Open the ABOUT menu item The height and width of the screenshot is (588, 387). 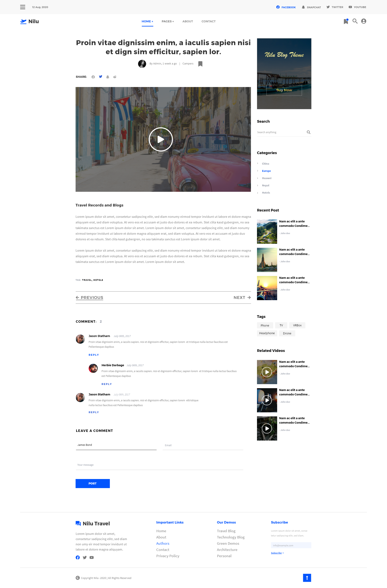point(187,22)
